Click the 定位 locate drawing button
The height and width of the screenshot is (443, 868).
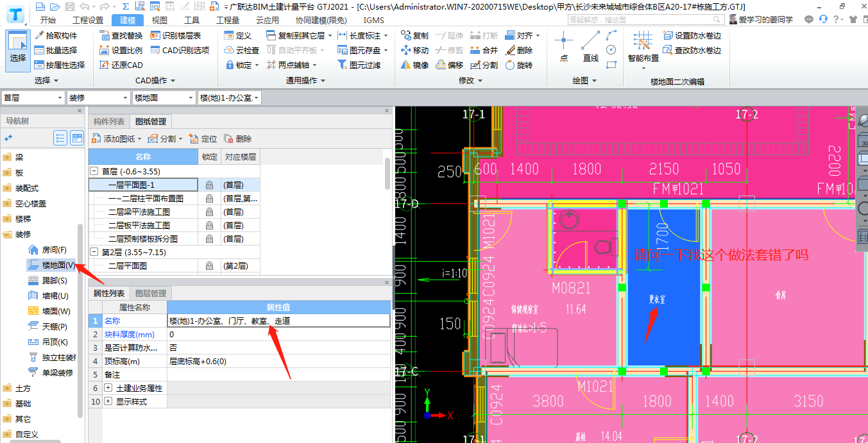(x=204, y=138)
